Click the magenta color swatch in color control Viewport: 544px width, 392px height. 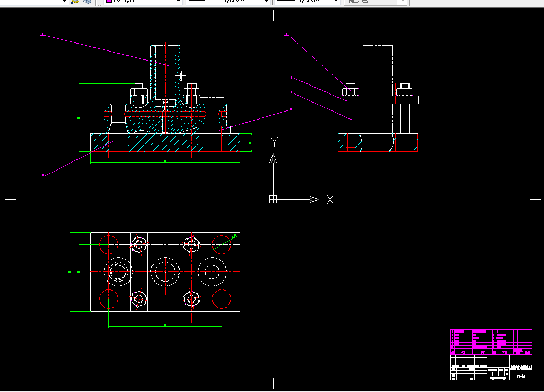click(108, 1)
